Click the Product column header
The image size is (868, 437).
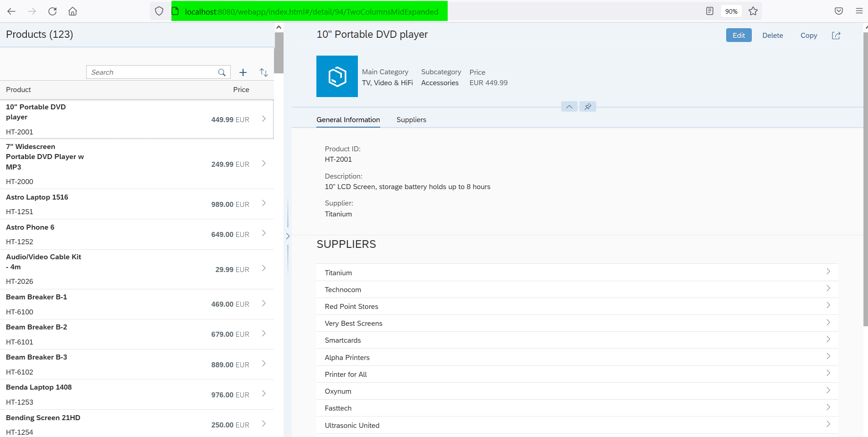(18, 90)
